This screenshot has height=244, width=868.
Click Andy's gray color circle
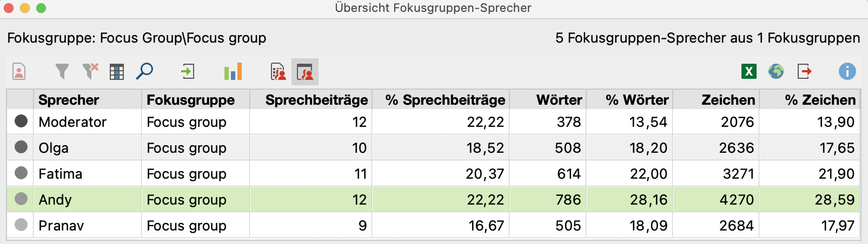[21, 199]
